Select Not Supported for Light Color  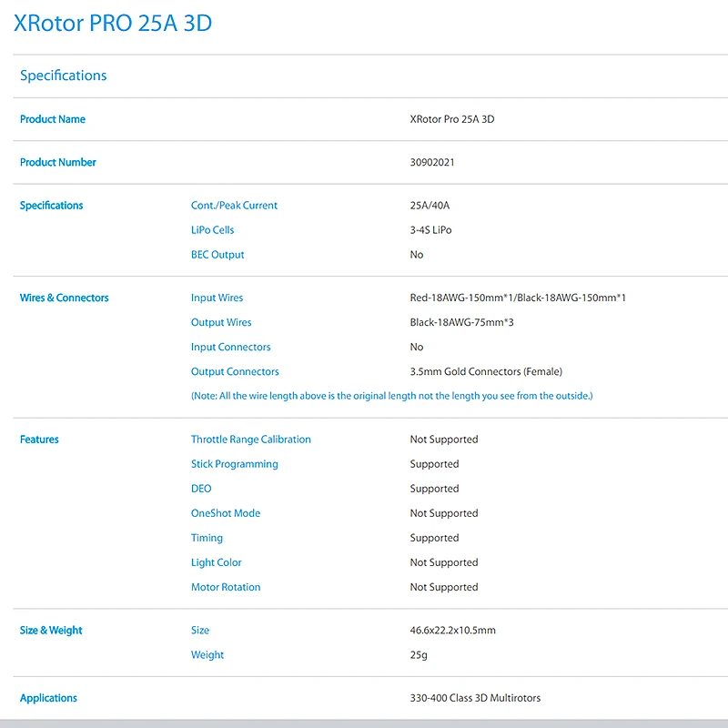[444, 562]
